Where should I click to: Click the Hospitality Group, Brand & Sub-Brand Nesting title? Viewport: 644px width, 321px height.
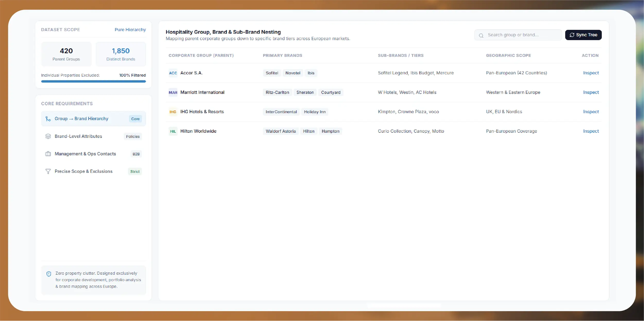223,32
